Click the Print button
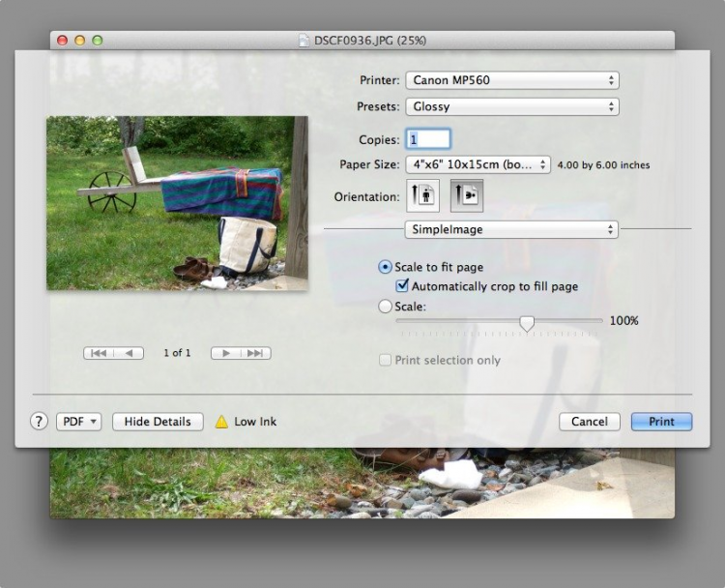Viewport: 725px width, 588px height. tap(661, 422)
